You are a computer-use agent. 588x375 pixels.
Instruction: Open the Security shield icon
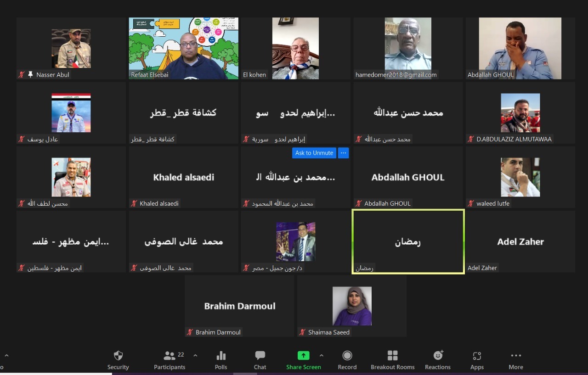[x=118, y=356]
